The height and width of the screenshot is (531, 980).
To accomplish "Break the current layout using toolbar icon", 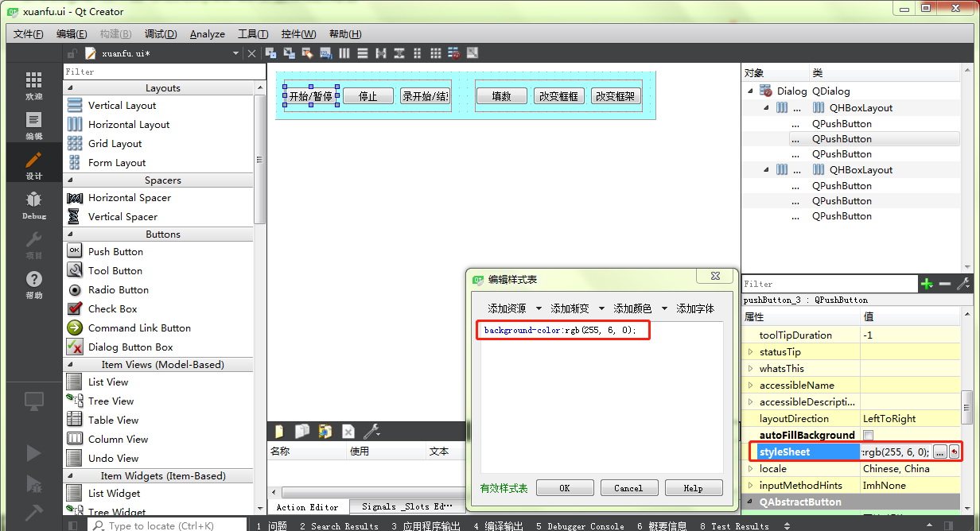I will 453,52.
